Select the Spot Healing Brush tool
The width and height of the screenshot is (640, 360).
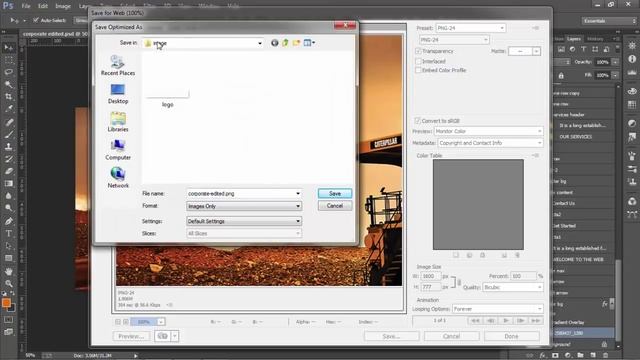[9, 122]
